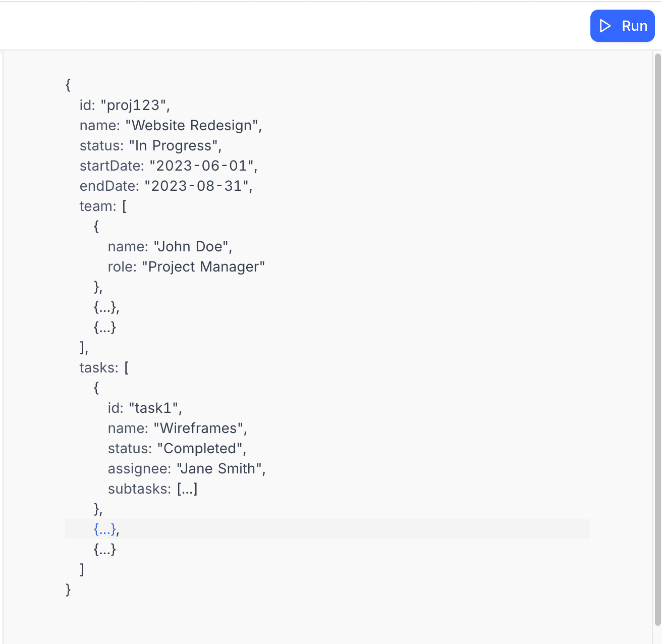
Task: Expand the highlighted collapsed task object
Action: pos(104,530)
